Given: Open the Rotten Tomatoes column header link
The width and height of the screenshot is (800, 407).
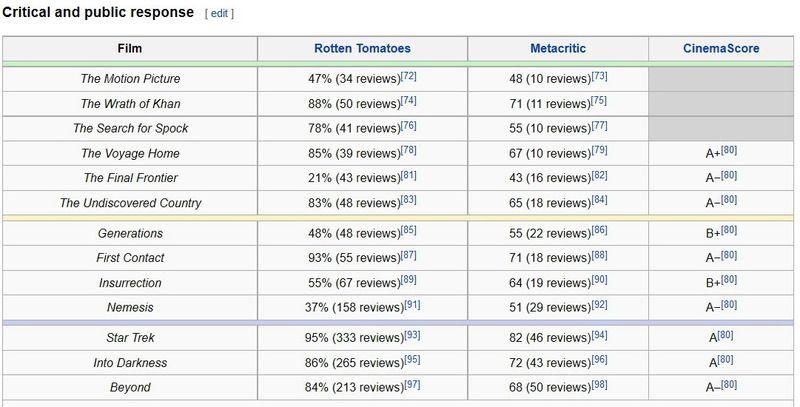Looking at the screenshot, I should tap(362, 48).
